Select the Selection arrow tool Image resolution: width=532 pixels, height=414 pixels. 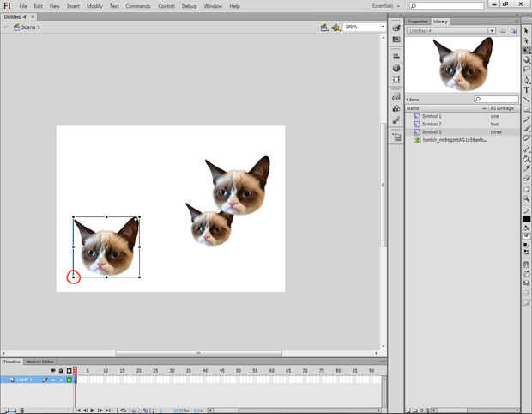[x=526, y=30]
